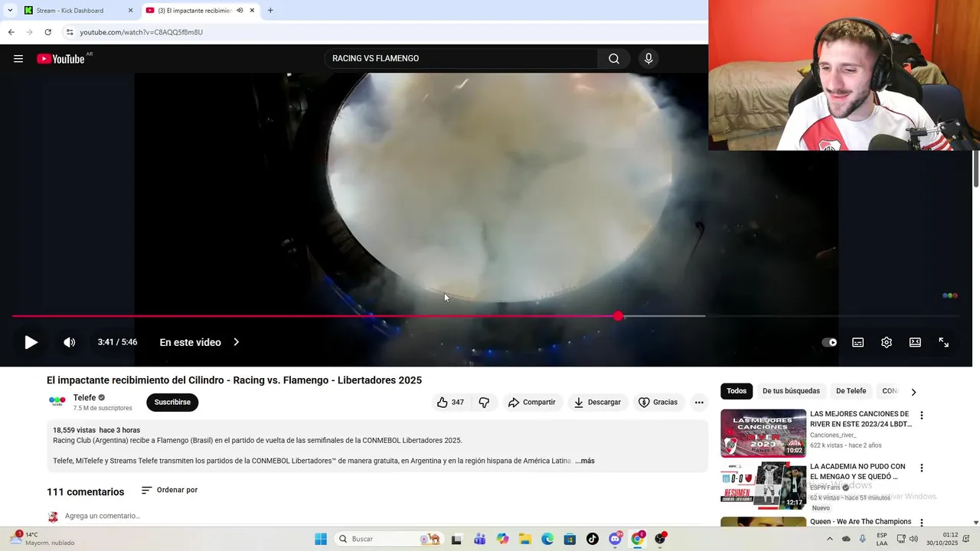Open options for 'La Academia no pudo' video
Image resolution: width=980 pixels, height=551 pixels.
coord(922,468)
